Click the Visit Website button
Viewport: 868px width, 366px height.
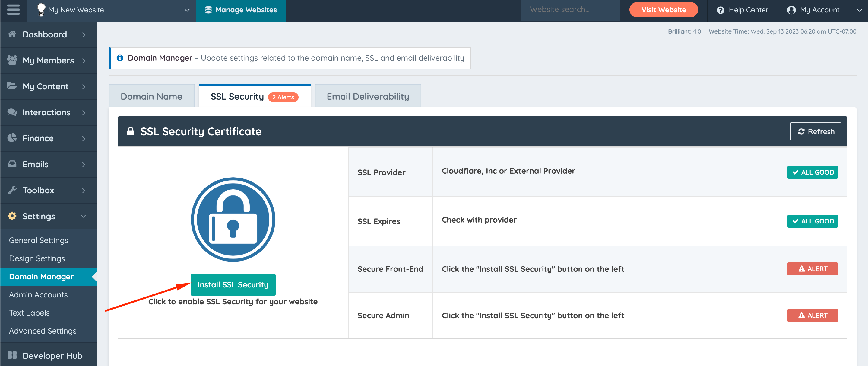(x=663, y=10)
